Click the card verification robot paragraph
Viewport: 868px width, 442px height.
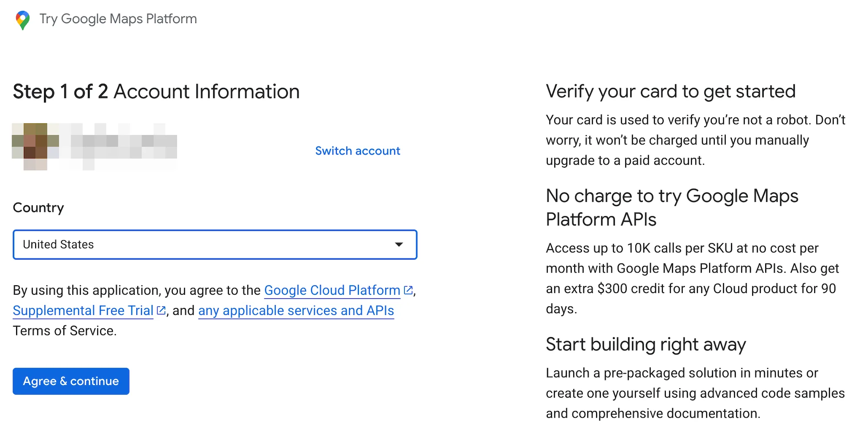[x=696, y=140]
